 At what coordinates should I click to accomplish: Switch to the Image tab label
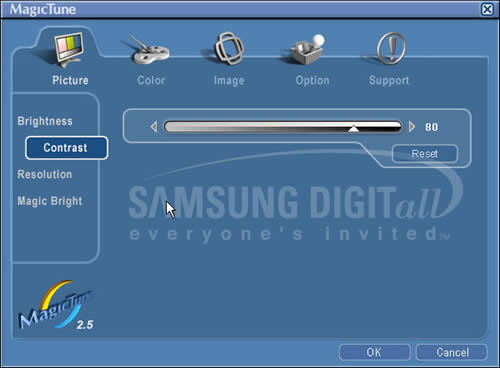pyautogui.click(x=229, y=80)
